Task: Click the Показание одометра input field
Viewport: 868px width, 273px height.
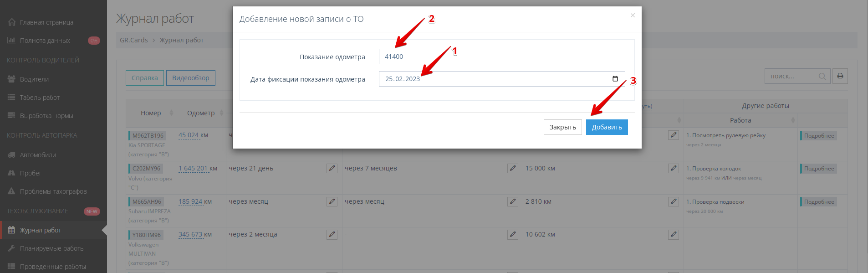Action: tap(501, 57)
